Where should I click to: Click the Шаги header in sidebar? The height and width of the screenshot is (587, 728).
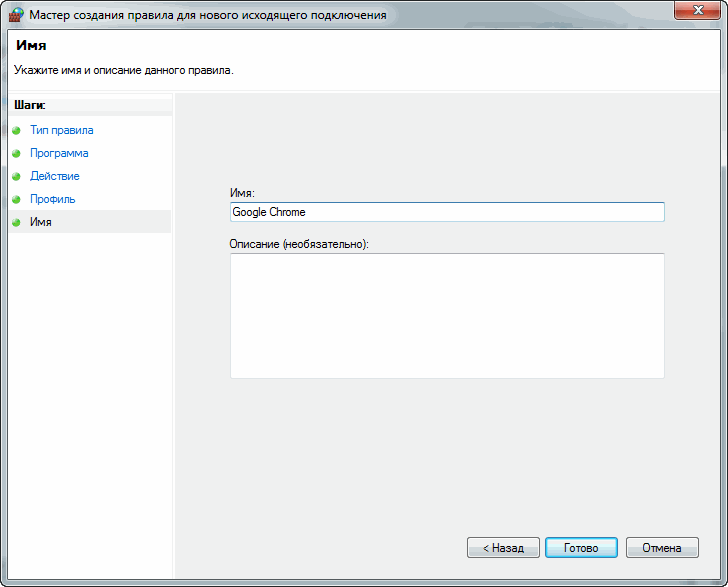(x=30, y=105)
